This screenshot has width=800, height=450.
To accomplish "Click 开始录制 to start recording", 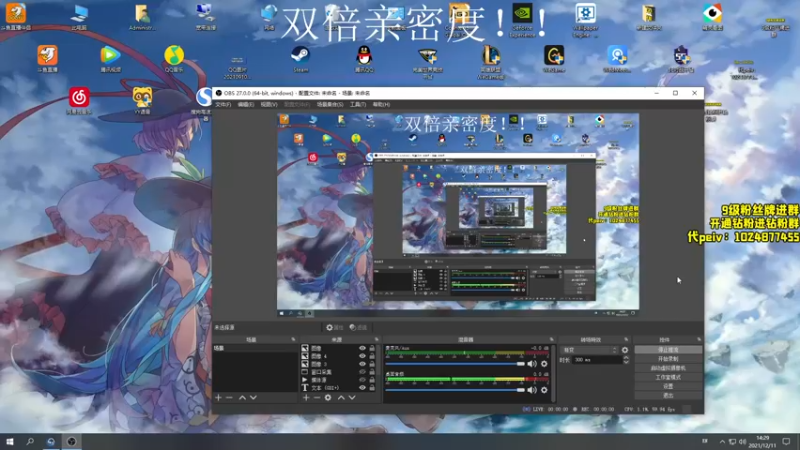I will point(668,359).
